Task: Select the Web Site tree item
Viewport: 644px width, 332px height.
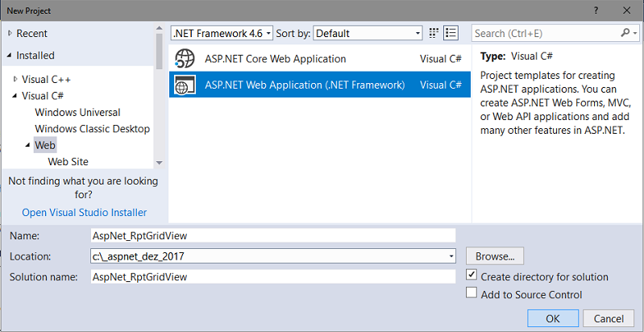Action: coord(69,162)
